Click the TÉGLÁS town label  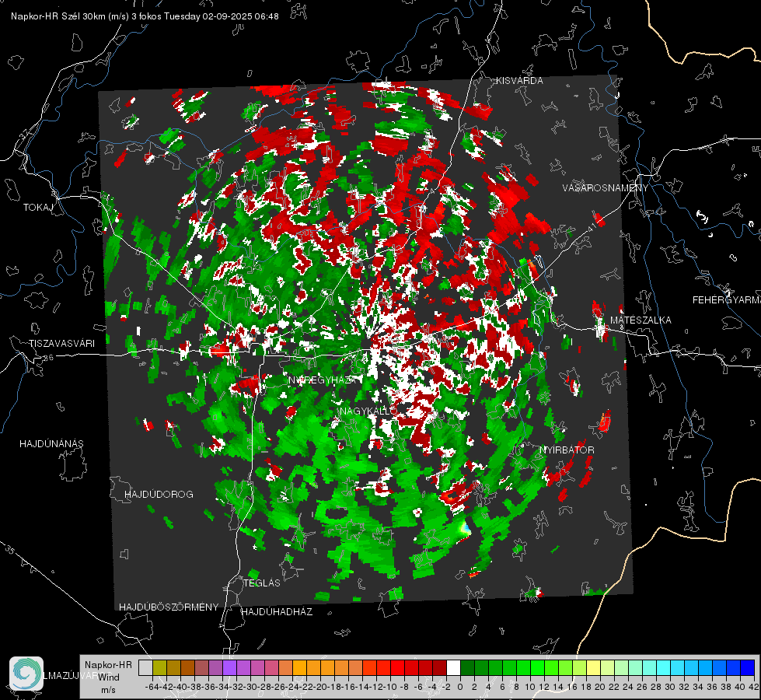tap(262, 583)
